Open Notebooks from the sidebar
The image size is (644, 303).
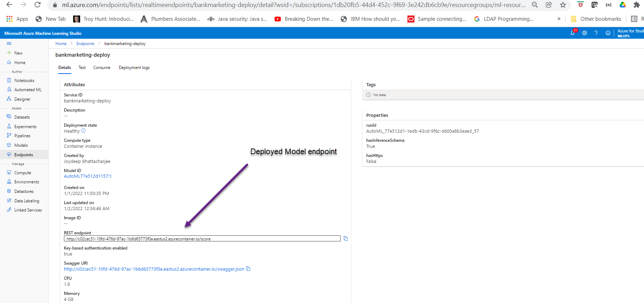24,80
